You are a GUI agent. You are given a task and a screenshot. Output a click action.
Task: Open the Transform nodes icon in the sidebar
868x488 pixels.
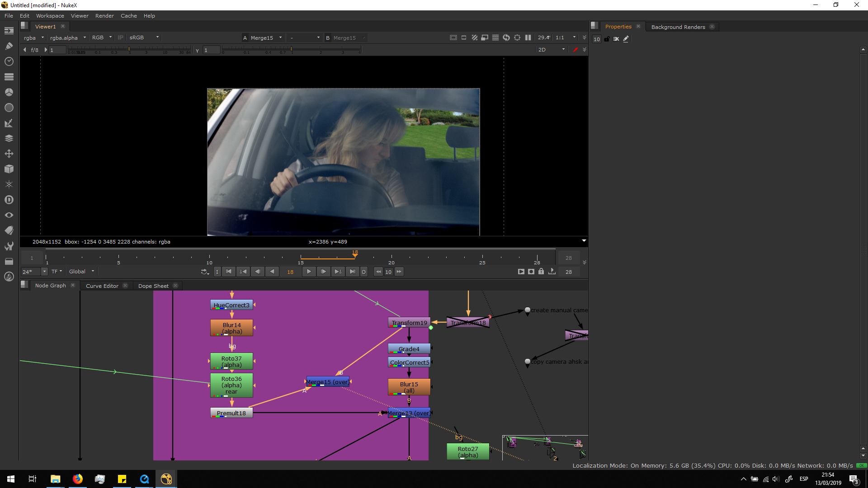pos(9,154)
